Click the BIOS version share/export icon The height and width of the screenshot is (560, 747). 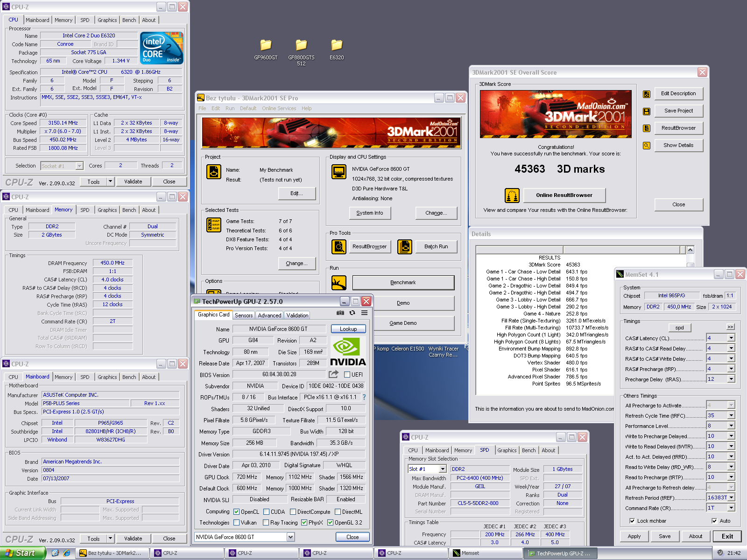[x=333, y=374]
